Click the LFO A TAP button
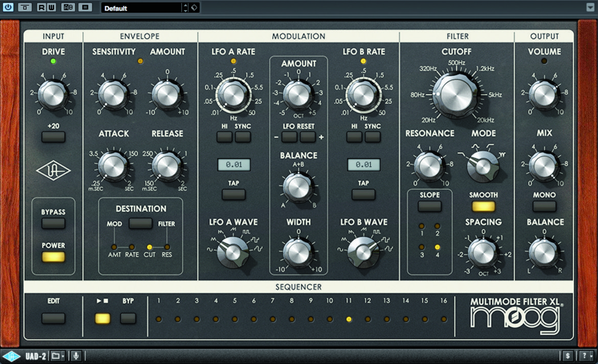This screenshot has height=364, width=598. tap(234, 195)
